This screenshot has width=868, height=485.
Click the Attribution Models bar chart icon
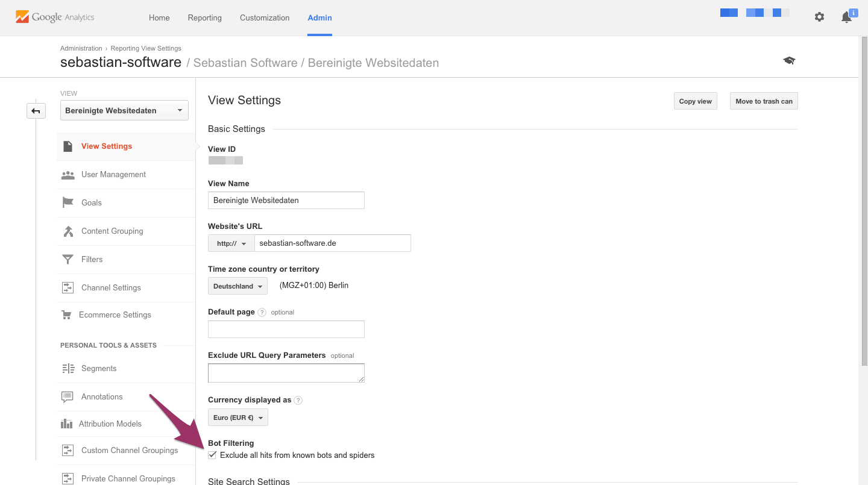point(66,424)
